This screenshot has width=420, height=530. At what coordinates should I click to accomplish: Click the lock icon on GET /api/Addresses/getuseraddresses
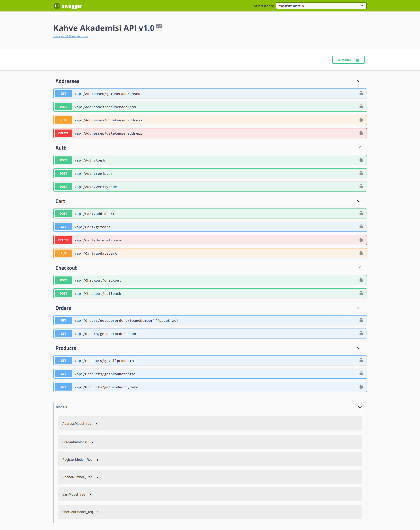(x=361, y=93)
